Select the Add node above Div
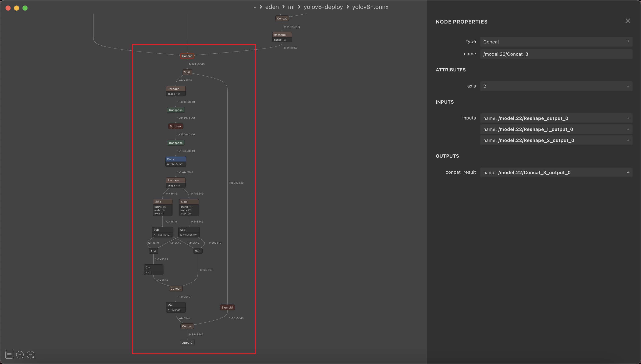The image size is (641, 364). 153,251
